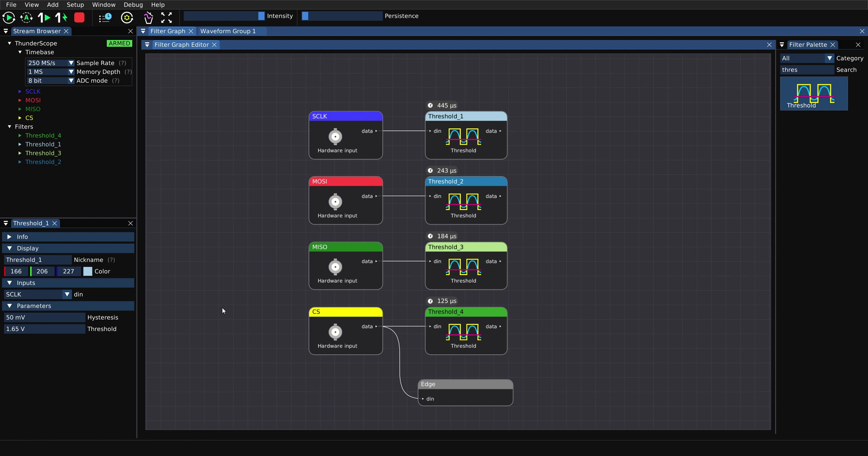Expand Threshold_4 in the Filters list
Screen dimensions: 868x456
(20, 136)
